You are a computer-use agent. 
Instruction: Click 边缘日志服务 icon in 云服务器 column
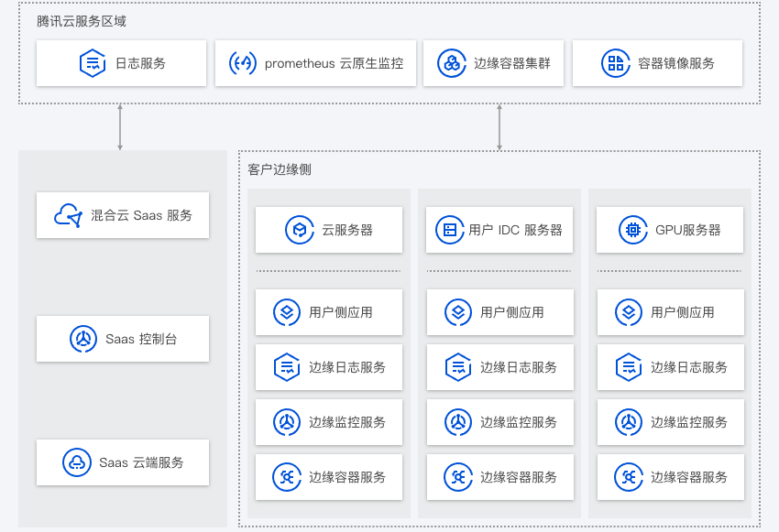(287, 367)
